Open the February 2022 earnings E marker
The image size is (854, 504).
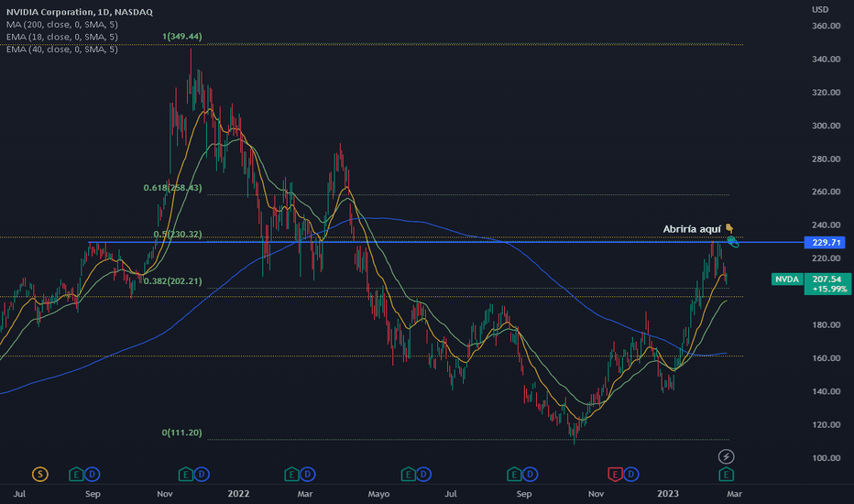point(291,475)
